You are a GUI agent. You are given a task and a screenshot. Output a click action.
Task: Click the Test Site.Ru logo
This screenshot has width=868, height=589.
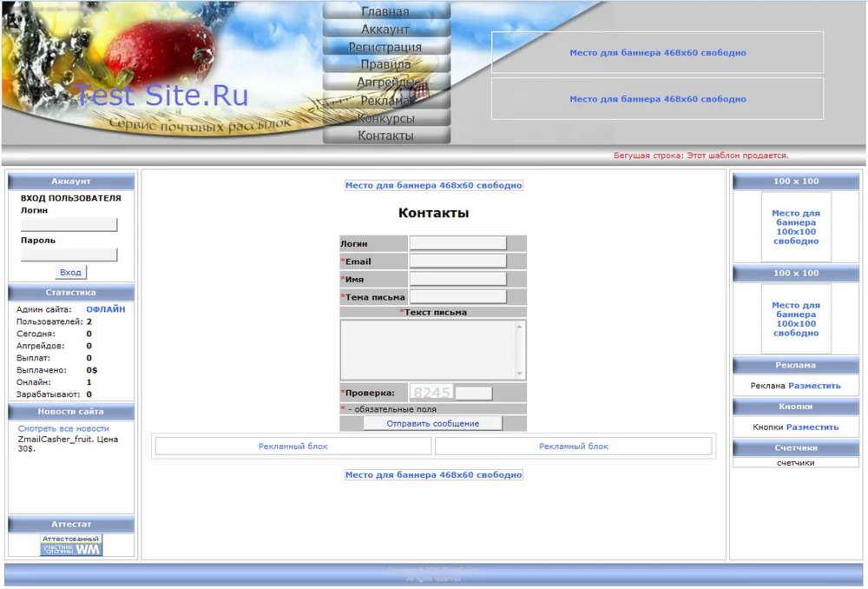[x=161, y=96]
